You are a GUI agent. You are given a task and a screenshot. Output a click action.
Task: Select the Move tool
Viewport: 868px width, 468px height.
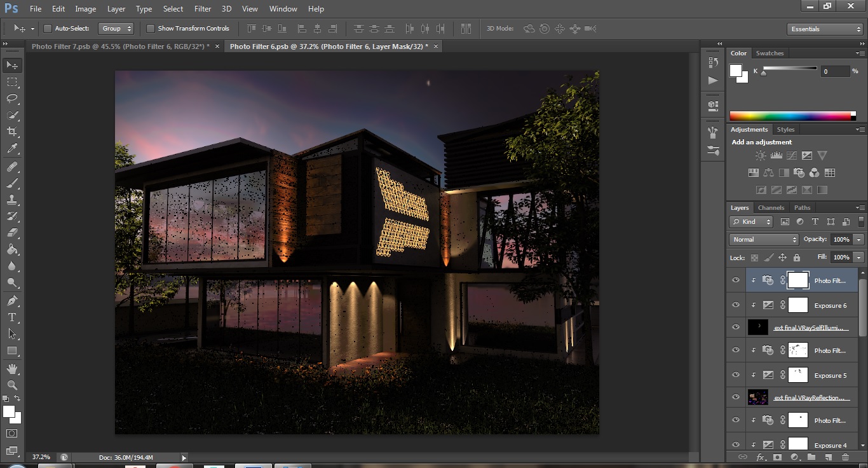12,65
